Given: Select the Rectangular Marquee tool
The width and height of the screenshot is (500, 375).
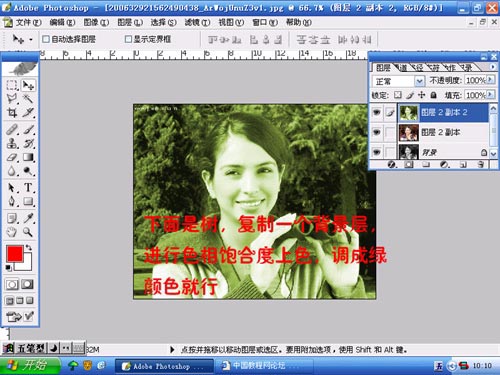Looking at the screenshot, I should (12, 85).
